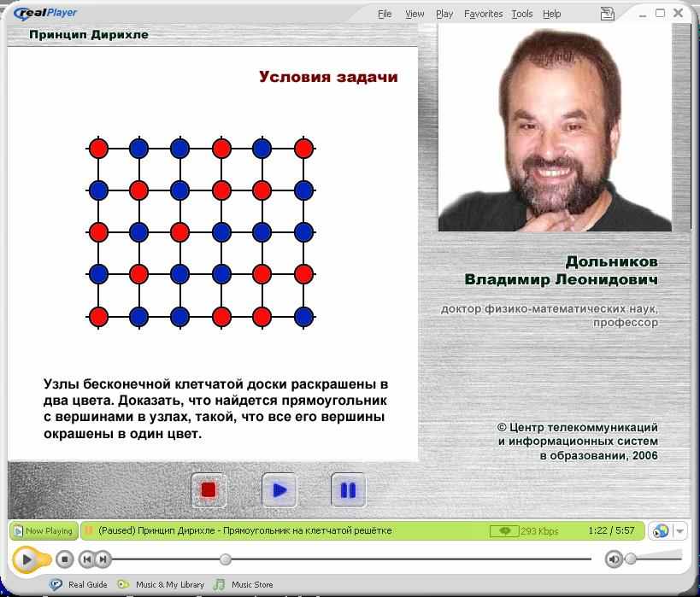
Task: Click the RealPlayer logo
Action: 45,14
